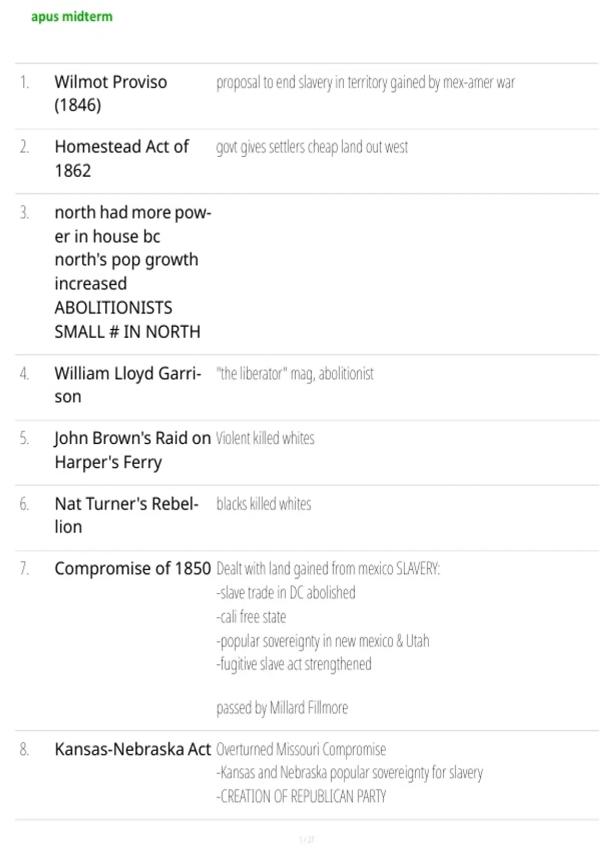The width and height of the screenshot is (613, 868).
Task: Click the 'blacks killed whites' definition
Action: pos(264,504)
